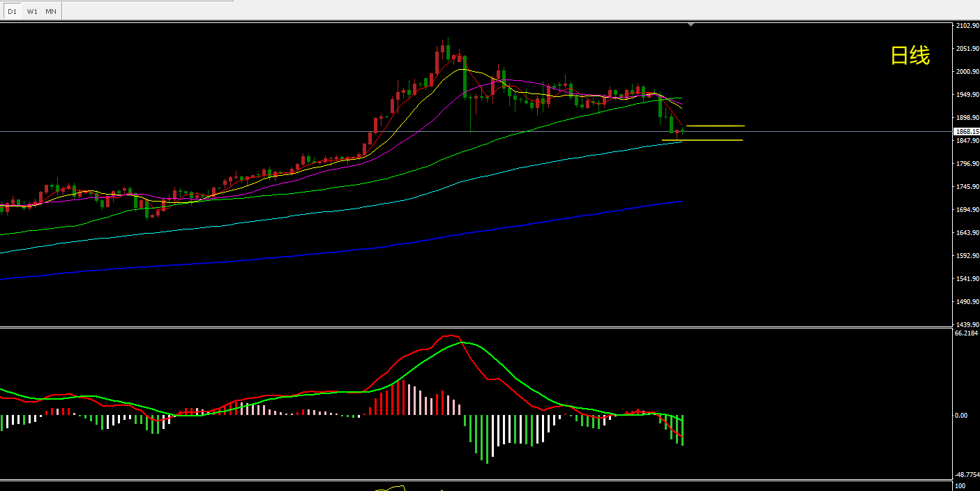The image size is (980, 491).
Task: Click the 66.2184 MACD scale label
Action: coord(965,333)
